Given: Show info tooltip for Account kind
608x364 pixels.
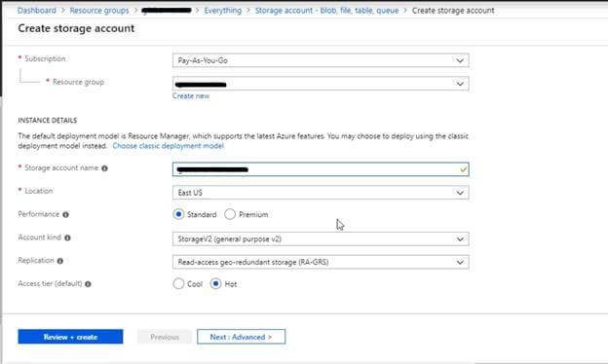Looking at the screenshot, I should 67,237.
